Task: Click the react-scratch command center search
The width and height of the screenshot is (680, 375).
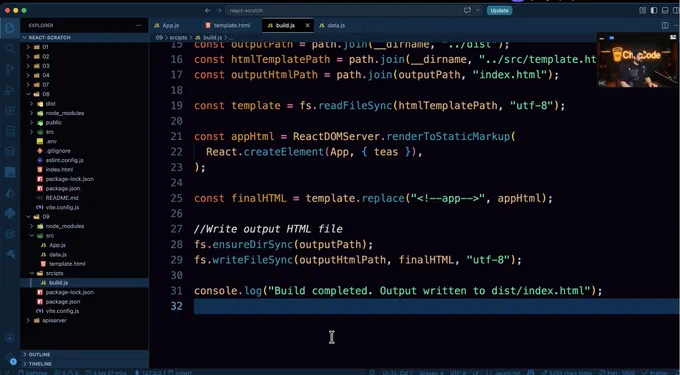Action: coord(342,10)
